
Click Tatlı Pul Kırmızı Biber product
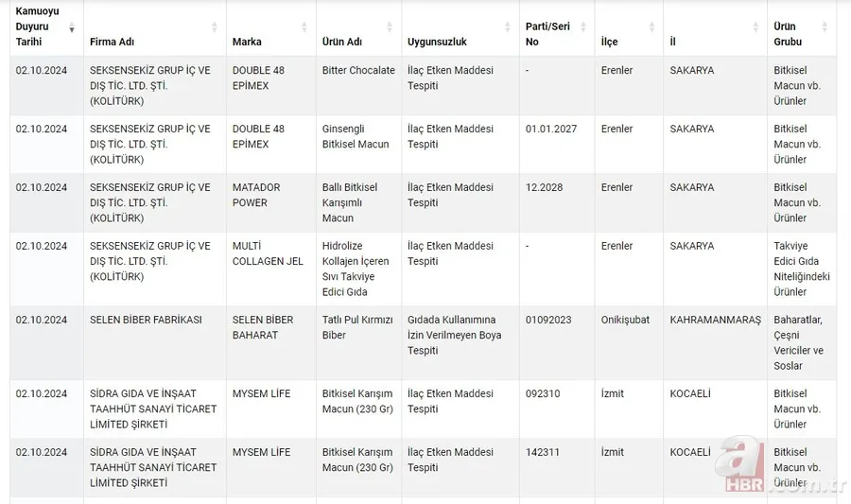click(x=356, y=327)
